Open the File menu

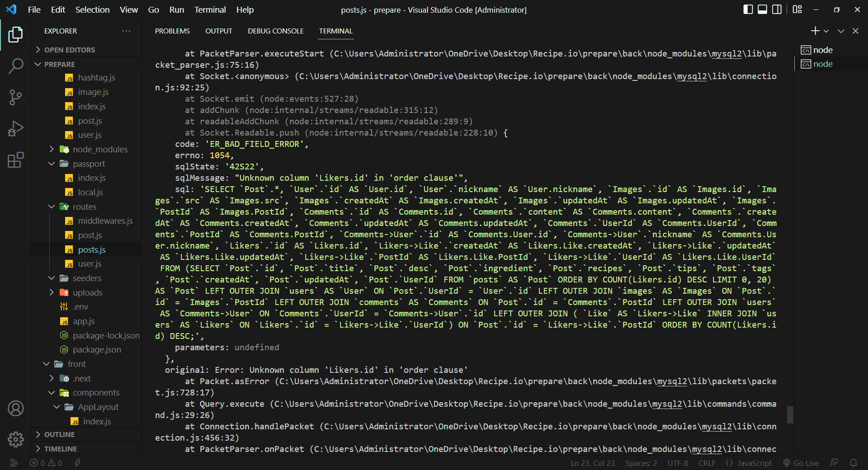pyautogui.click(x=34, y=9)
